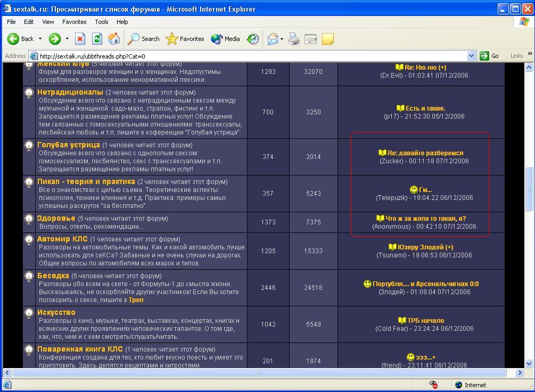Go to the Home page icon
The height and width of the screenshot is (392, 535).
click(x=113, y=39)
